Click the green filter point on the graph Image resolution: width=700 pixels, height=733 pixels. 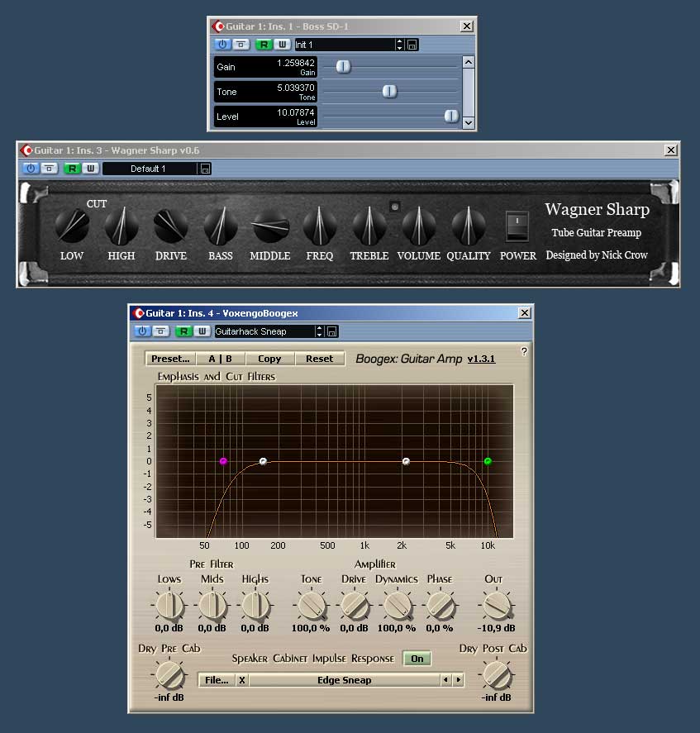tap(488, 461)
